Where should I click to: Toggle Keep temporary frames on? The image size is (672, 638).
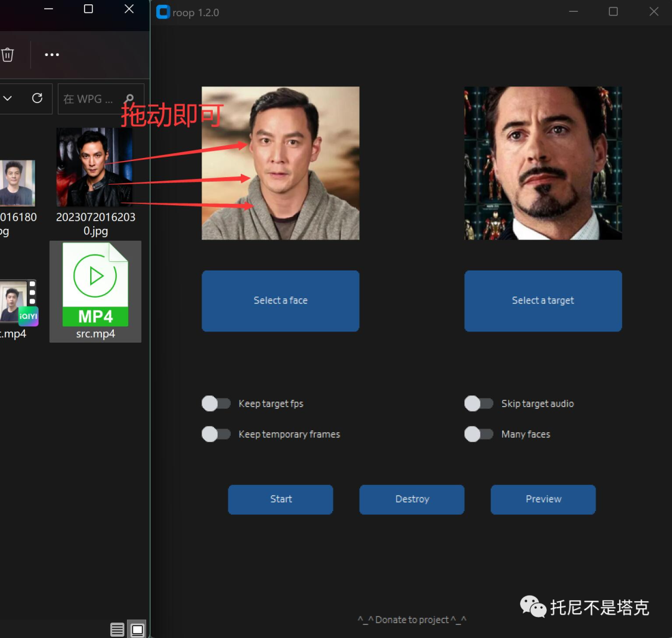216,434
